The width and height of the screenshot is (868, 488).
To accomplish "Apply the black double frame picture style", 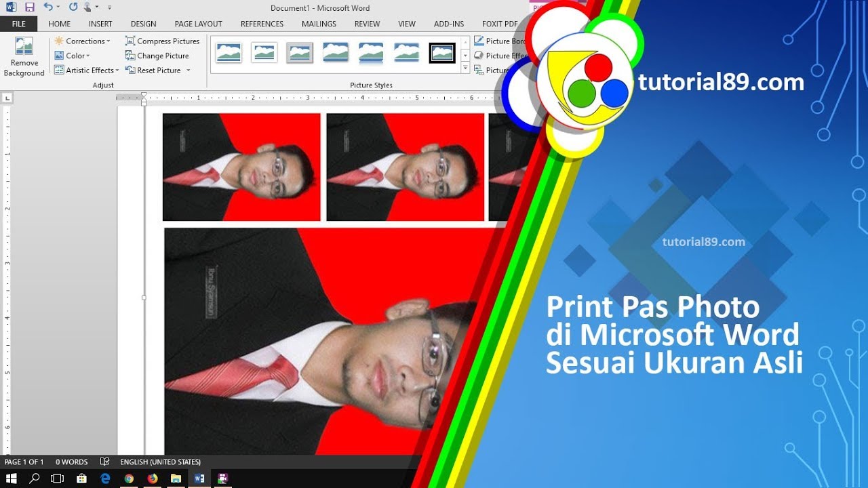I will point(442,53).
